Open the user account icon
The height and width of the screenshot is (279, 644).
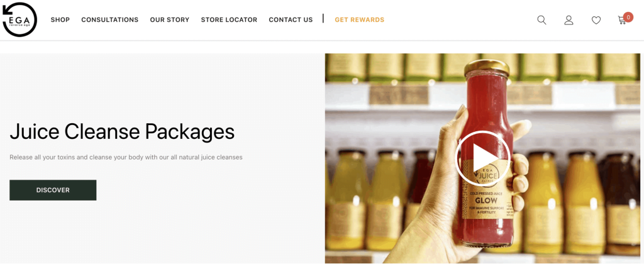click(x=569, y=20)
